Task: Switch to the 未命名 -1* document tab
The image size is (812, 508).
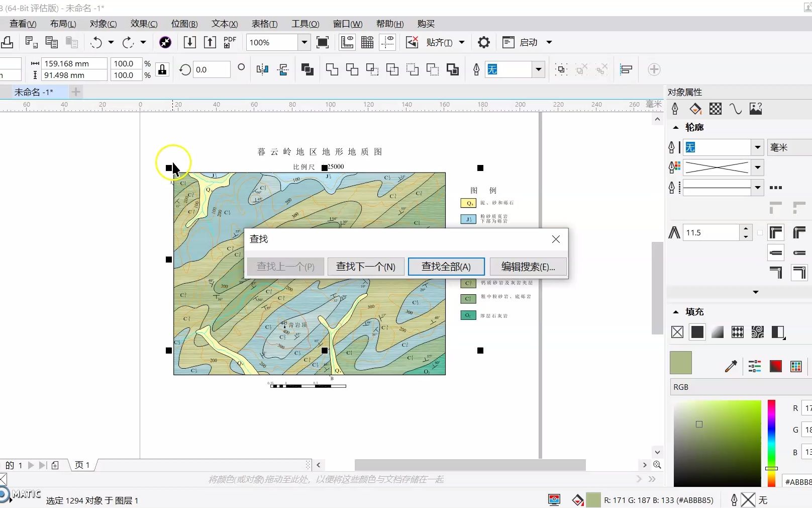Action: tap(33, 92)
